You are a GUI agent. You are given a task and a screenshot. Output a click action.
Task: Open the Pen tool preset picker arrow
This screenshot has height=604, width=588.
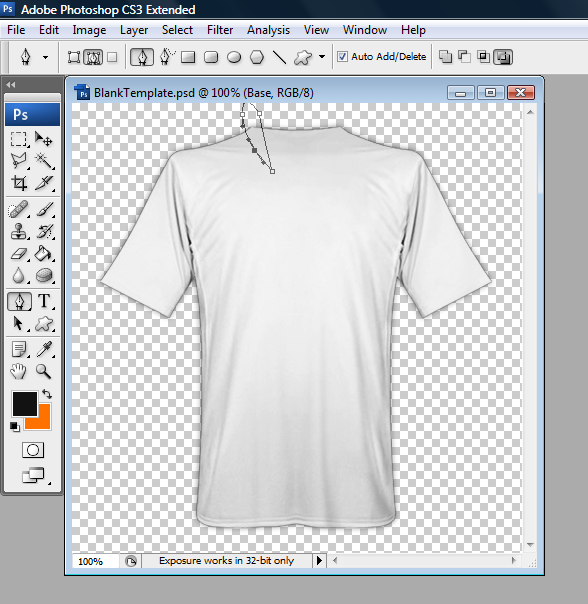(45, 57)
